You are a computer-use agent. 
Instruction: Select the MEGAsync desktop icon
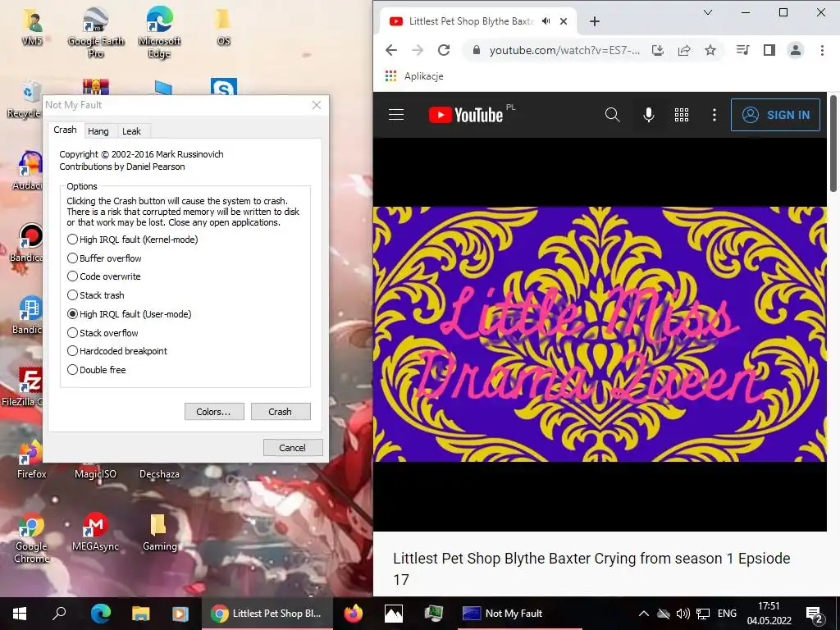click(95, 532)
